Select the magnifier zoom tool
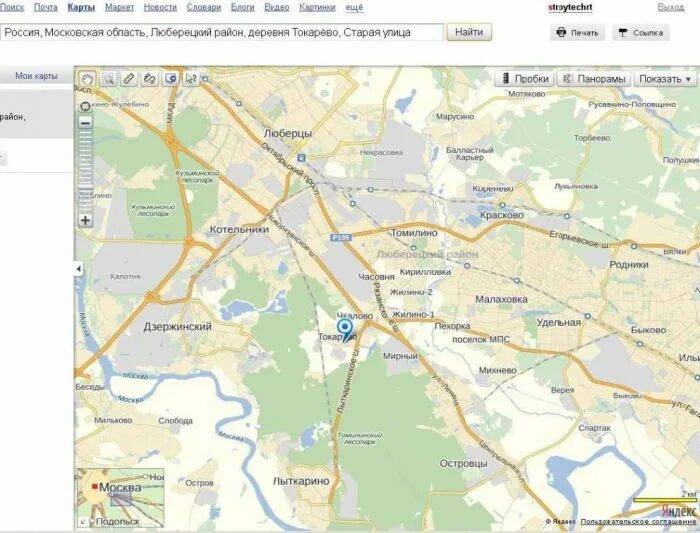700x533 pixels. tap(108, 79)
